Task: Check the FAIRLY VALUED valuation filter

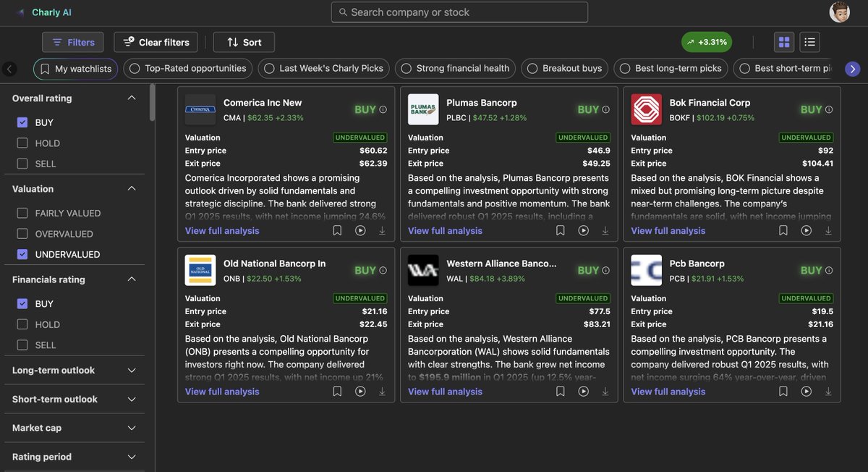Action: 22,213
